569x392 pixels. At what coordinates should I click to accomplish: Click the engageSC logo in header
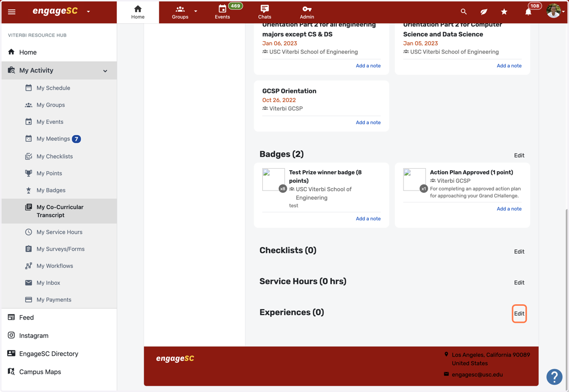tap(55, 11)
